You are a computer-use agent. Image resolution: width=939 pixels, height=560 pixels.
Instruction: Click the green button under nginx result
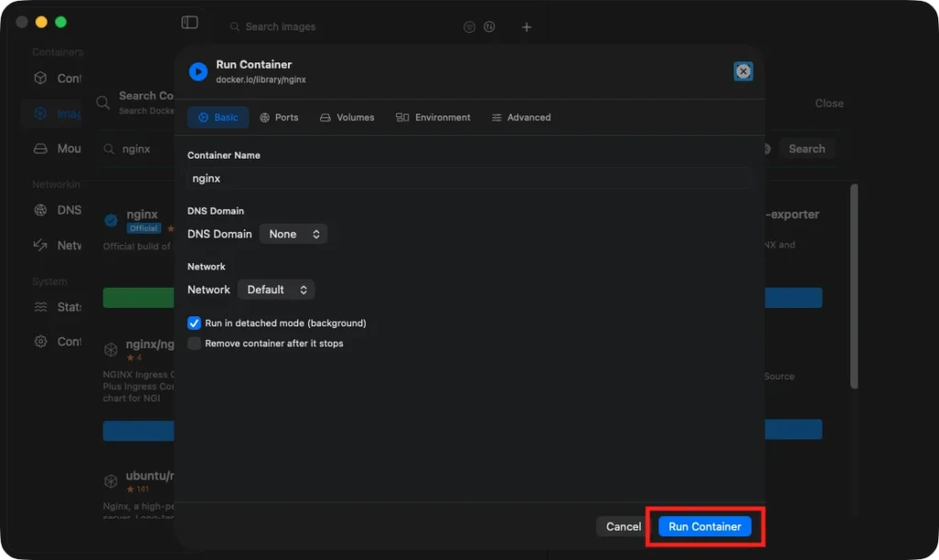click(x=138, y=298)
